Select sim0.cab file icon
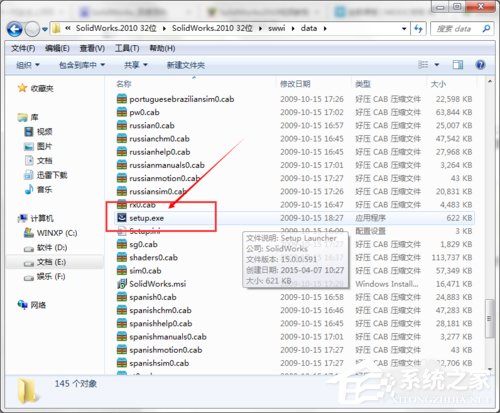 click(x=122, y=271)
